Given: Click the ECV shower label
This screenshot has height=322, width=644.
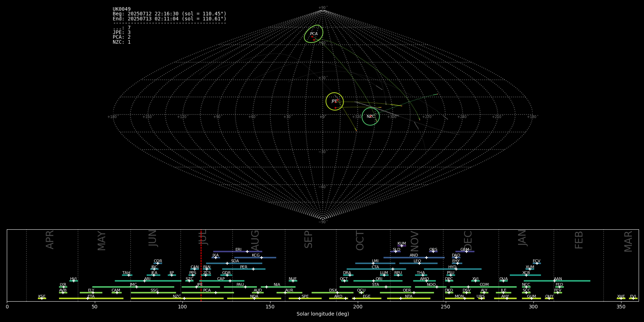Looking at the screenshot, I should (x=536, y=261).
